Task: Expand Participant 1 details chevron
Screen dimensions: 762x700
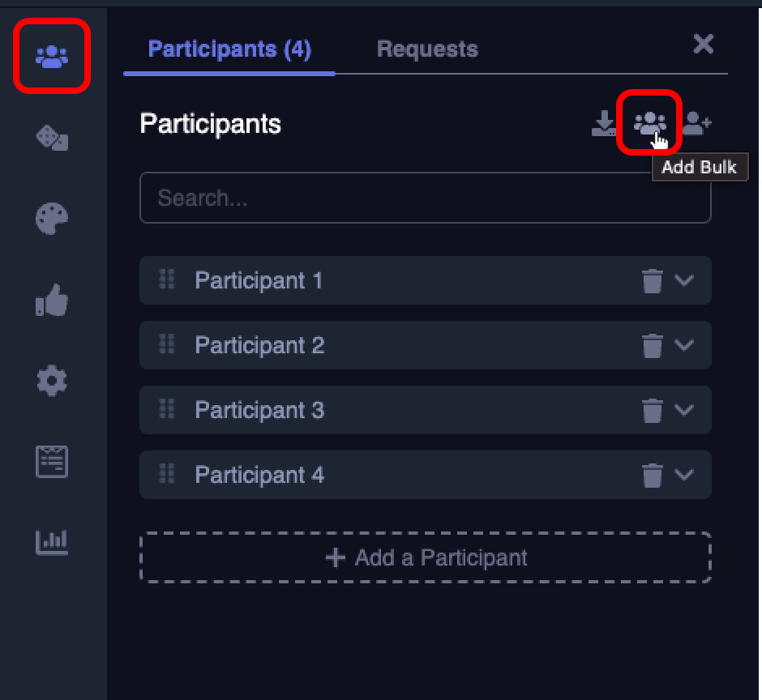Action: tap(684, 281)
